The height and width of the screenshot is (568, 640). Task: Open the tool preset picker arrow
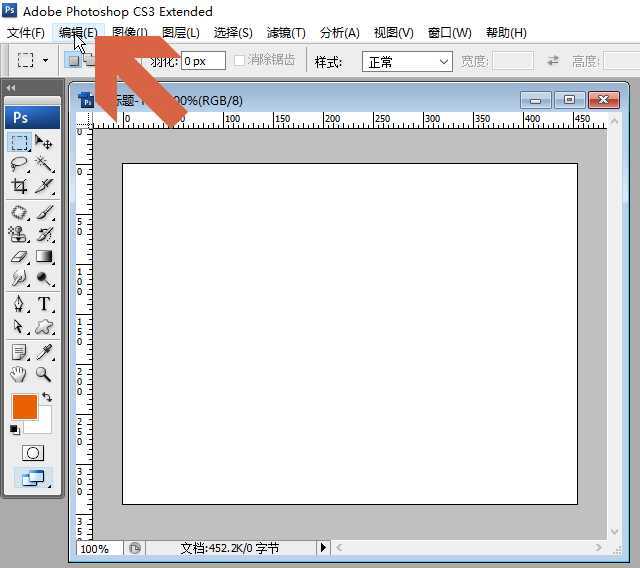click(x=46, y=61)
